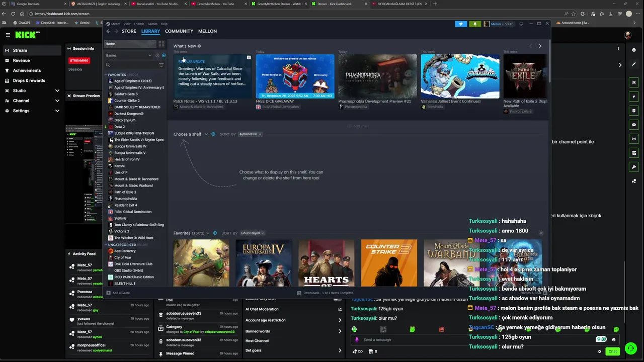Select Hearts of Iron IV in library list

pos(127,159)
